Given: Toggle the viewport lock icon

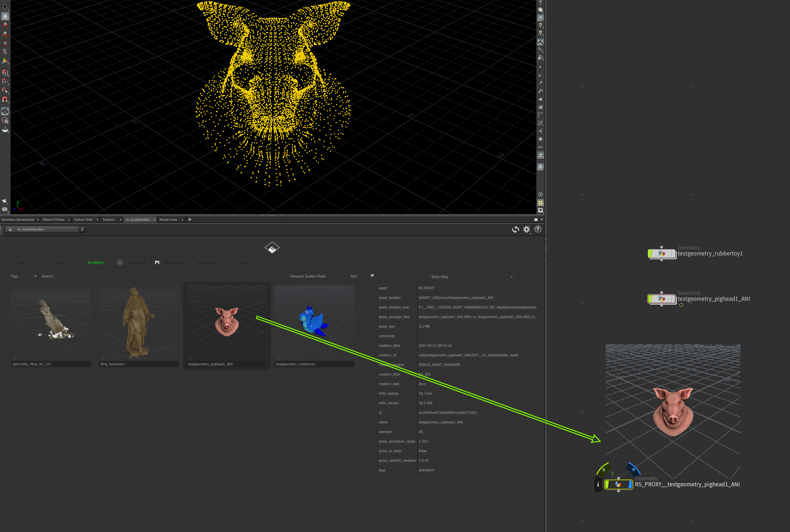Looking at the screenshot, I should pyautogui.click(x=5, y=16).
